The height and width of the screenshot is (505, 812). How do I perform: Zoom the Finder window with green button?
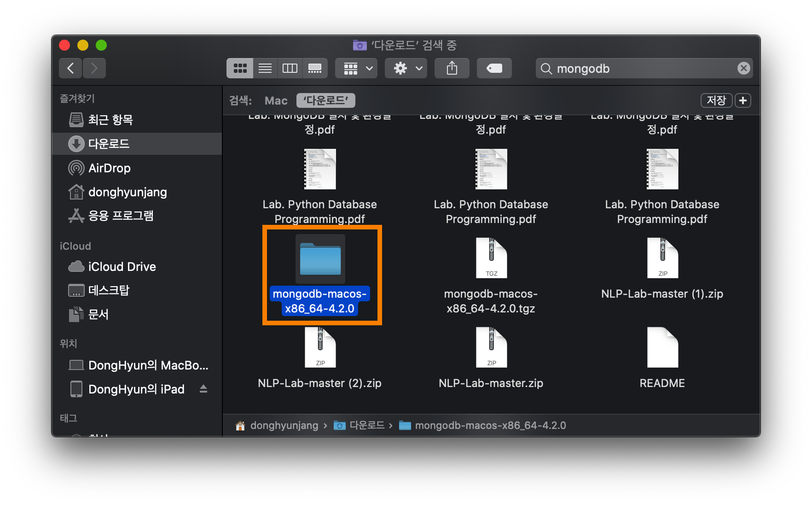pyautogui.click(x=101, y=45)
